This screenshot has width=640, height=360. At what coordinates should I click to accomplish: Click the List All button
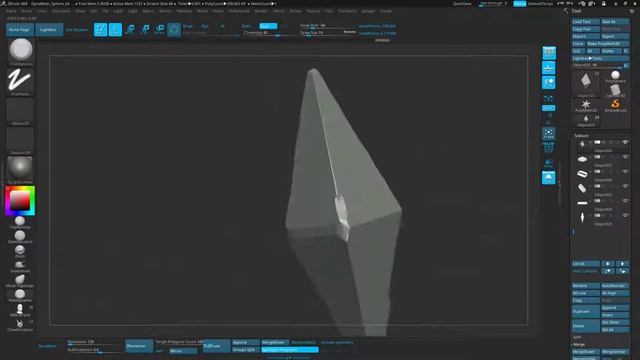coord(586,264)
